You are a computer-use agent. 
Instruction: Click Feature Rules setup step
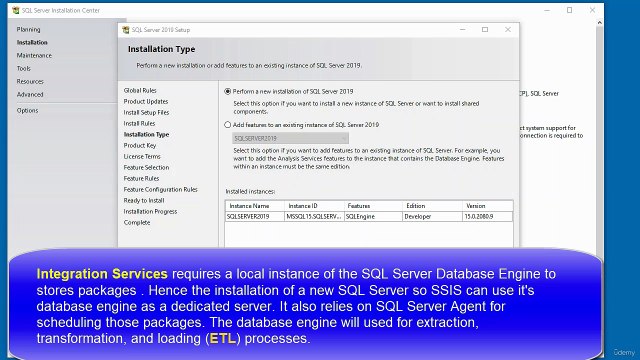pos(141,179)
